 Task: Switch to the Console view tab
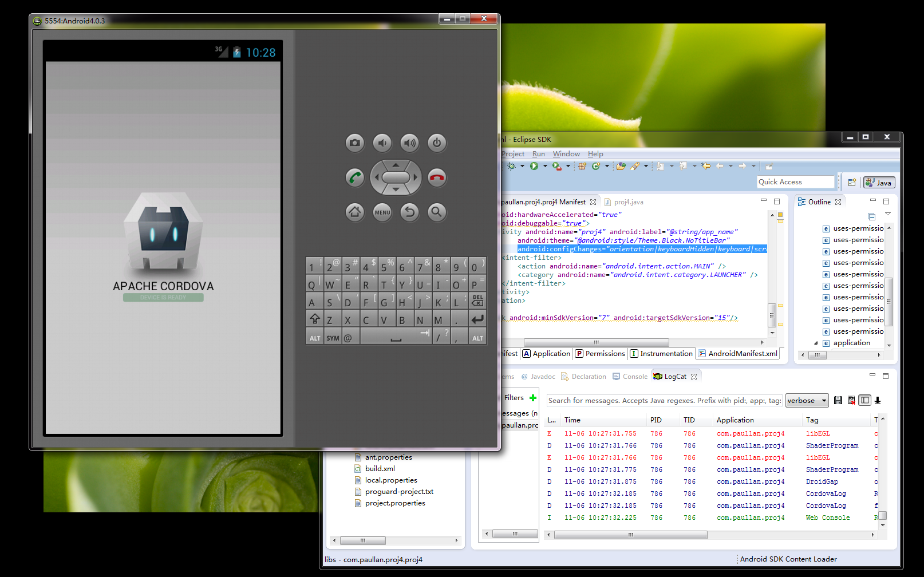(630, 377)
